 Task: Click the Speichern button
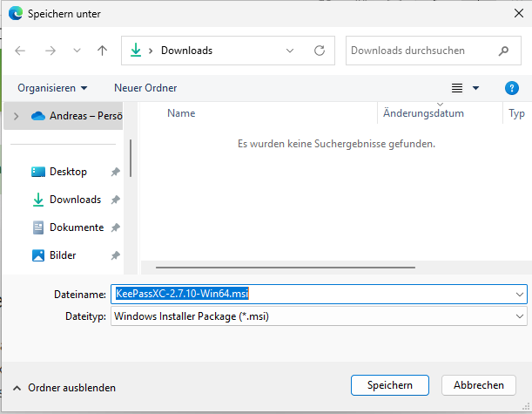click(x=389, y=385)
